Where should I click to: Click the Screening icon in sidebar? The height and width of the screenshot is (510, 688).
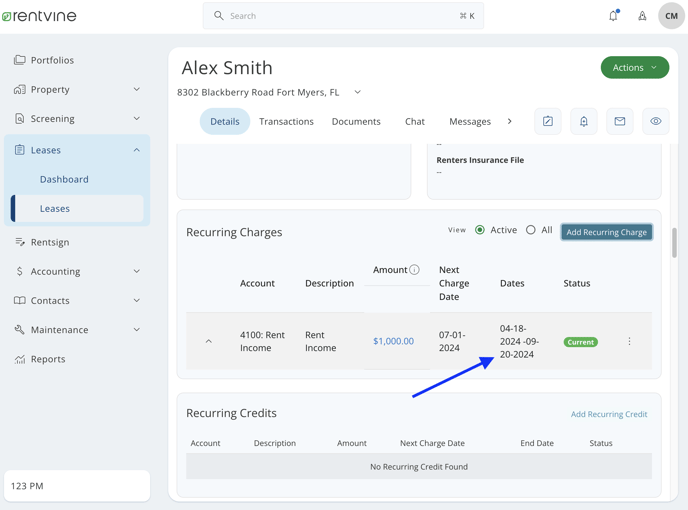click(x=19, y=119)
